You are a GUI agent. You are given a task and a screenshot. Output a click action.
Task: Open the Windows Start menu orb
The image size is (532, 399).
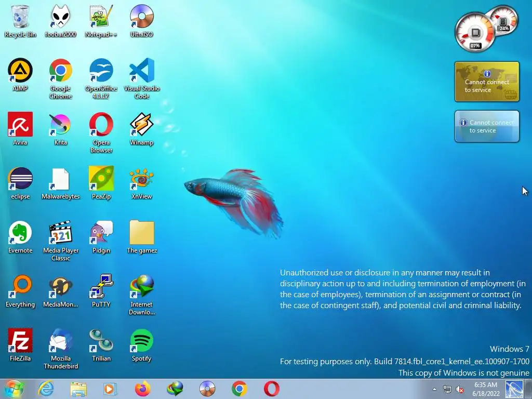coord(14,389)
